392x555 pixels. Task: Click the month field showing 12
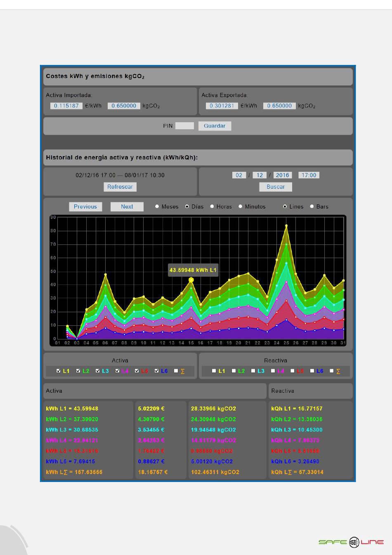click(260, 175)
